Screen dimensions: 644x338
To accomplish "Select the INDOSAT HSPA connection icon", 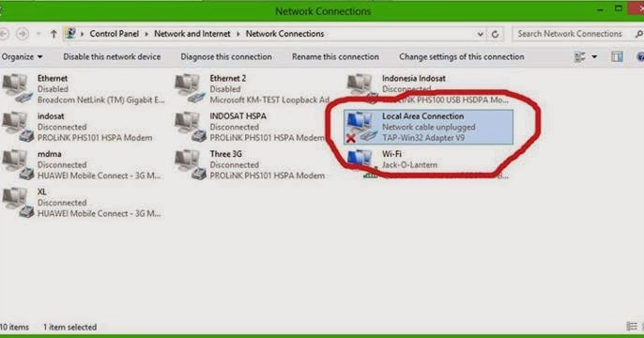I will [190, 127].
